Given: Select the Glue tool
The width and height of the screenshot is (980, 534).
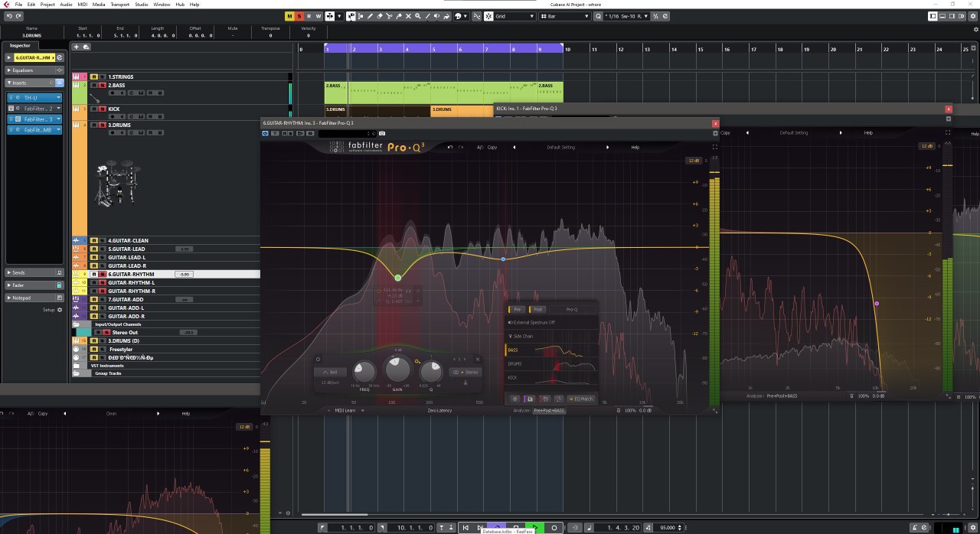Looking at the screenshot, I should pyautogui.click(x=399, y=16).
